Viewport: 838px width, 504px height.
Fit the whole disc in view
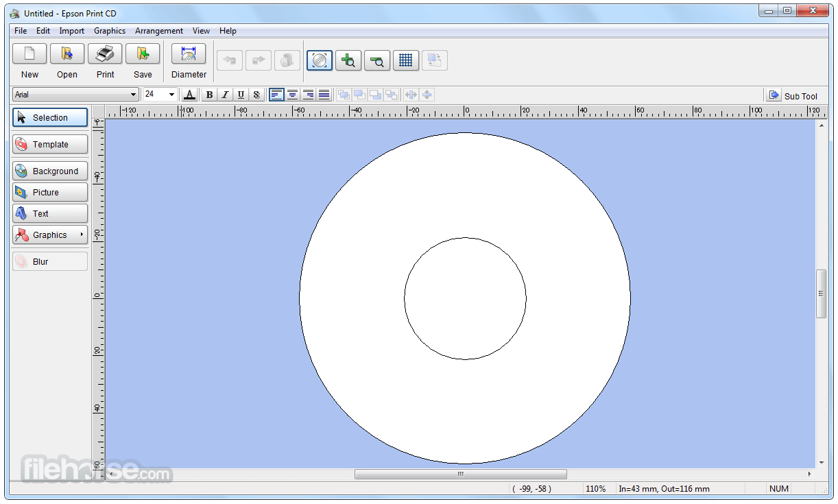point(320,60)
